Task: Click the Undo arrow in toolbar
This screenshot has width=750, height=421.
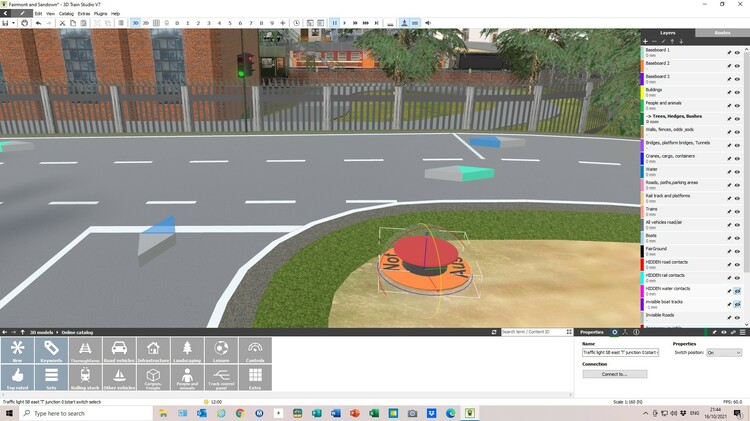Action: (x=38, y=23)
